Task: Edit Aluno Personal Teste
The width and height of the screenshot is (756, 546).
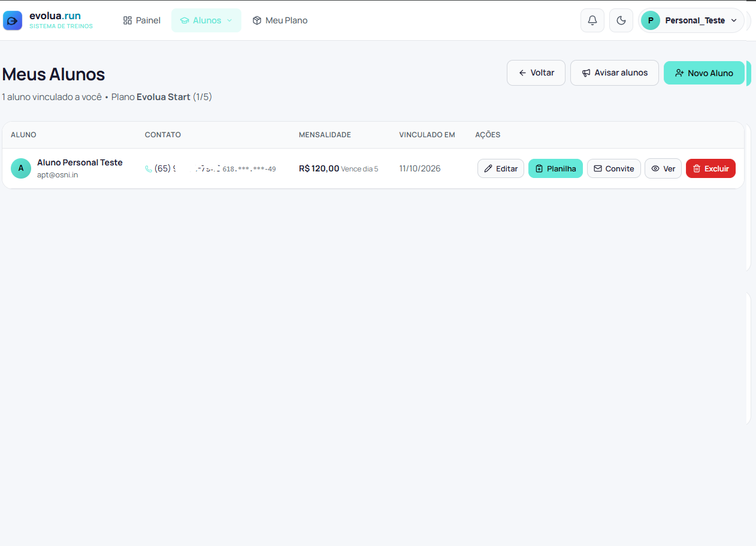Action: pos(501,168)
